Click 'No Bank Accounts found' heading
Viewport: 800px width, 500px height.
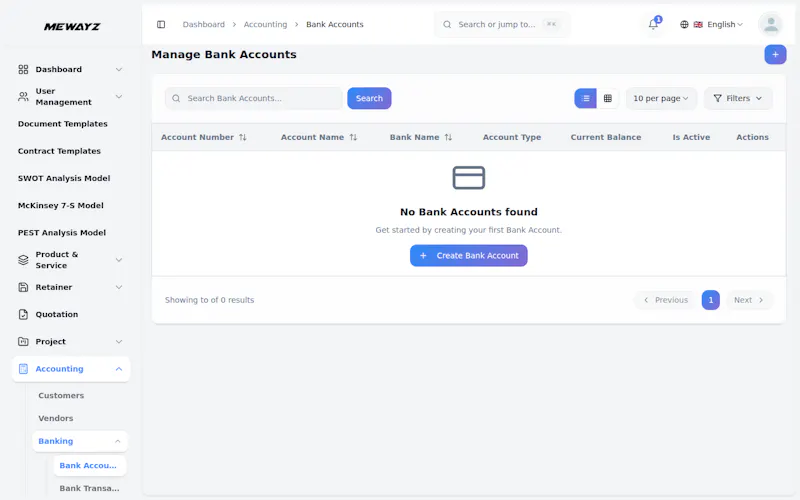pos(468,212)
